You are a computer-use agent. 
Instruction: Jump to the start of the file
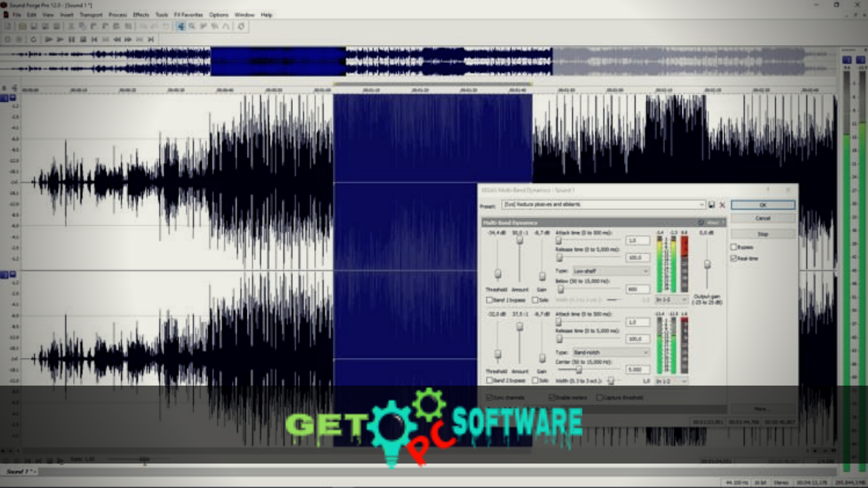(94, 40)
